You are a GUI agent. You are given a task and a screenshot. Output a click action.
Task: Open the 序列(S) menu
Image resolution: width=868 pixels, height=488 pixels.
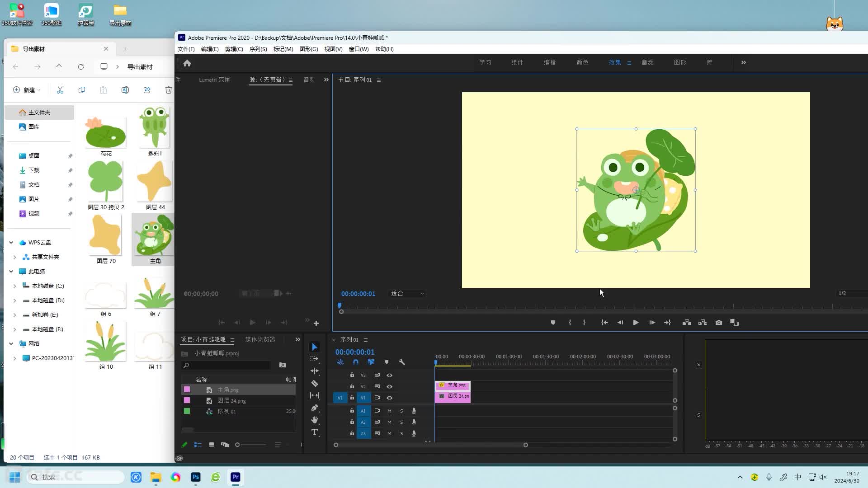pos(258,49)
